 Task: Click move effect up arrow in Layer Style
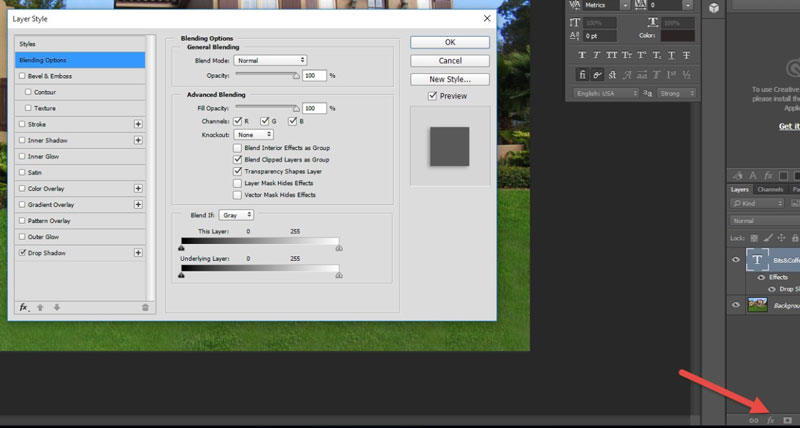(40, 308)
